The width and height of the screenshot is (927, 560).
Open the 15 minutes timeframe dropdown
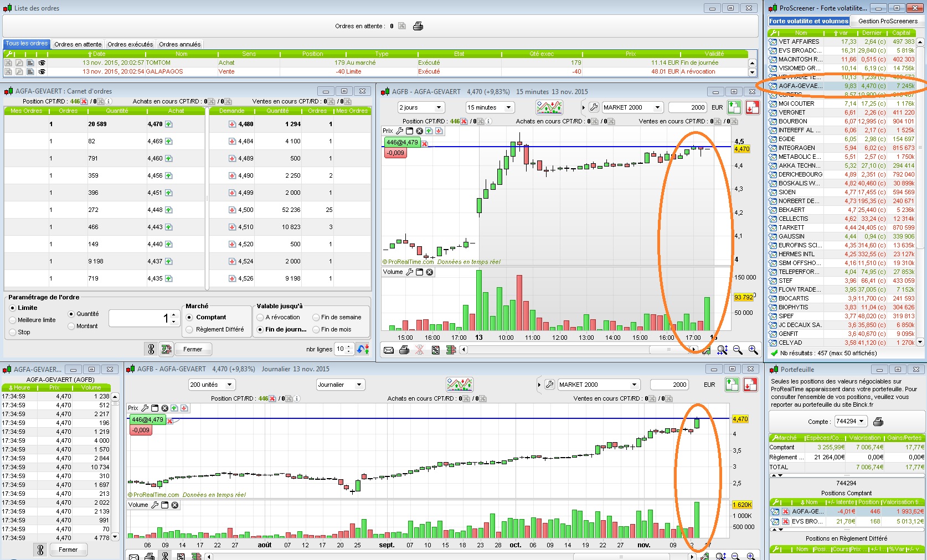point(490,107)
